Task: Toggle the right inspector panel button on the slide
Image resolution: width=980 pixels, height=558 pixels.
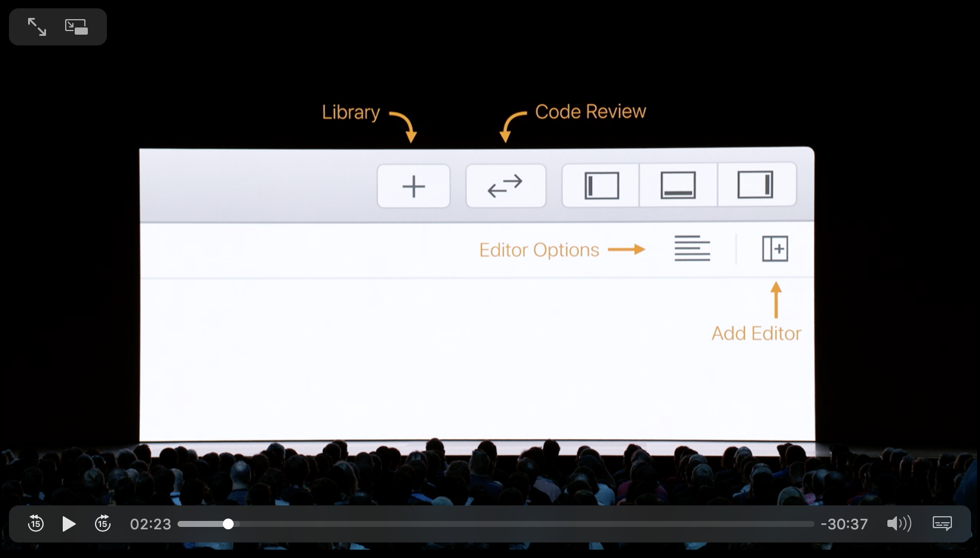Action: tap(757, 185)
